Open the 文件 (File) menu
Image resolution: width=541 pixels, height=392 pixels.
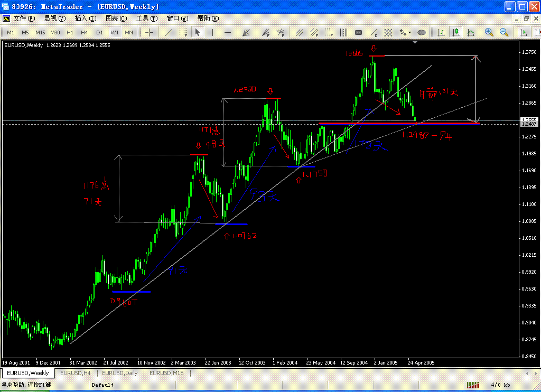24,18
